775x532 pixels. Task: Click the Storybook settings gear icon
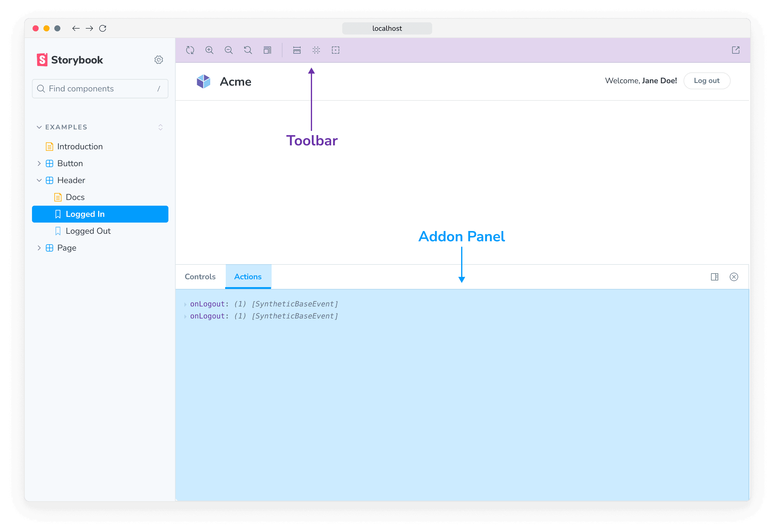point(158,60)
